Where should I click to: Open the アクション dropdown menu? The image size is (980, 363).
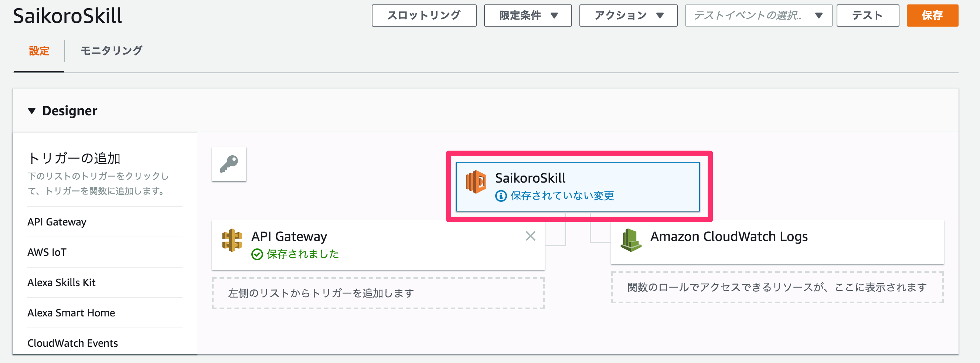[x=628, y=16]
